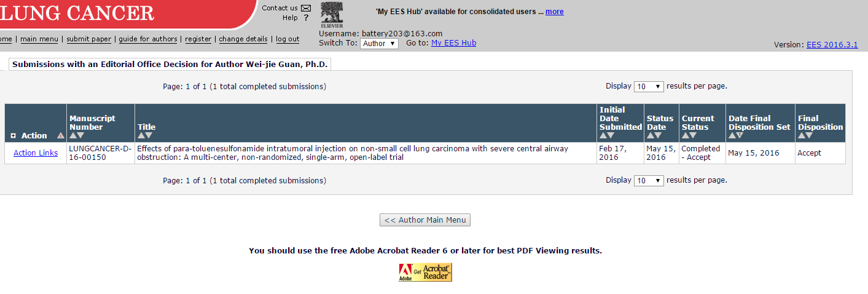This screenshot has width=868, height=294.
Task: Click the Elsevier tree logo
Action: (332, 15)
